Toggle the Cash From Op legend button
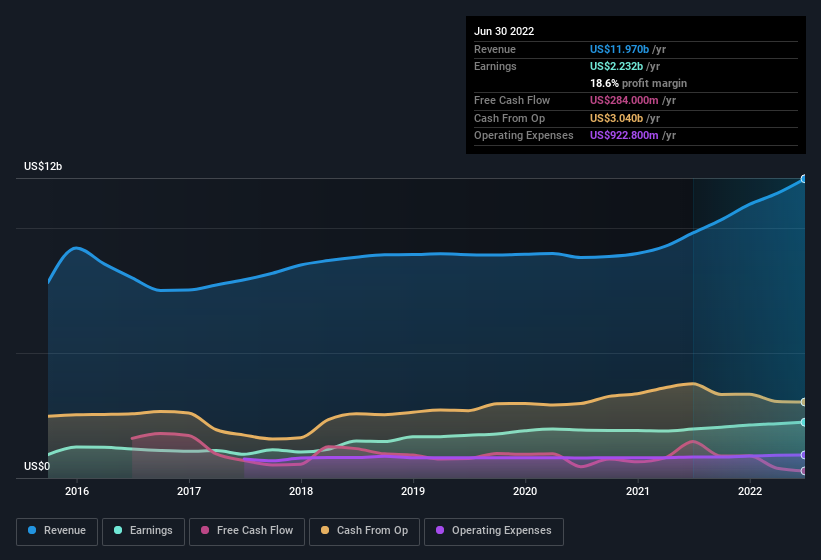Viewport: 821px width, 560px height. point(364,531)
